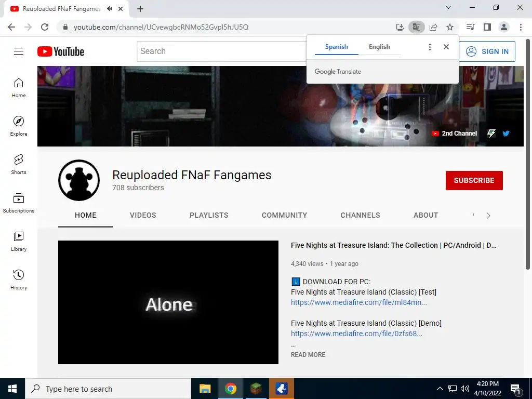Click the channel avatar picture
The height and width of the screenshot is (399, 532).
(79, 180)
